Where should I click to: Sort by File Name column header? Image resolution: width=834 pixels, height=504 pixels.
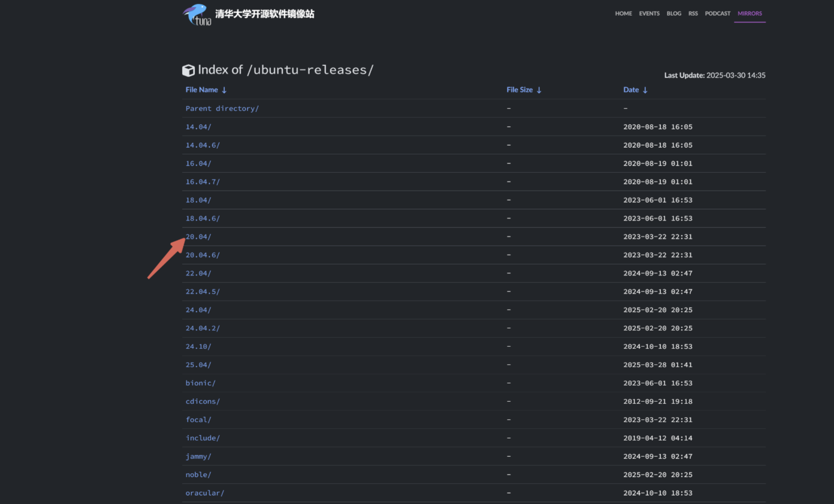click(206, 90)
